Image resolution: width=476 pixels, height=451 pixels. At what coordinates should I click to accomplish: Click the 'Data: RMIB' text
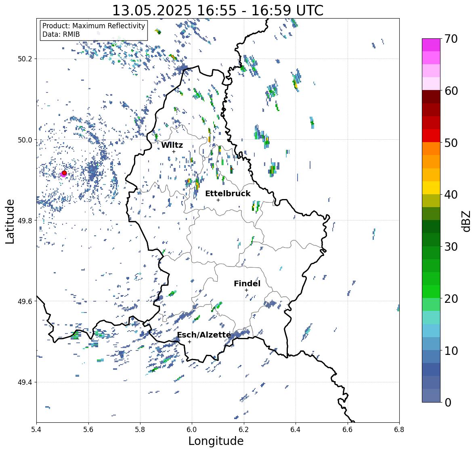pyautogui.click(x=61, y=34)
